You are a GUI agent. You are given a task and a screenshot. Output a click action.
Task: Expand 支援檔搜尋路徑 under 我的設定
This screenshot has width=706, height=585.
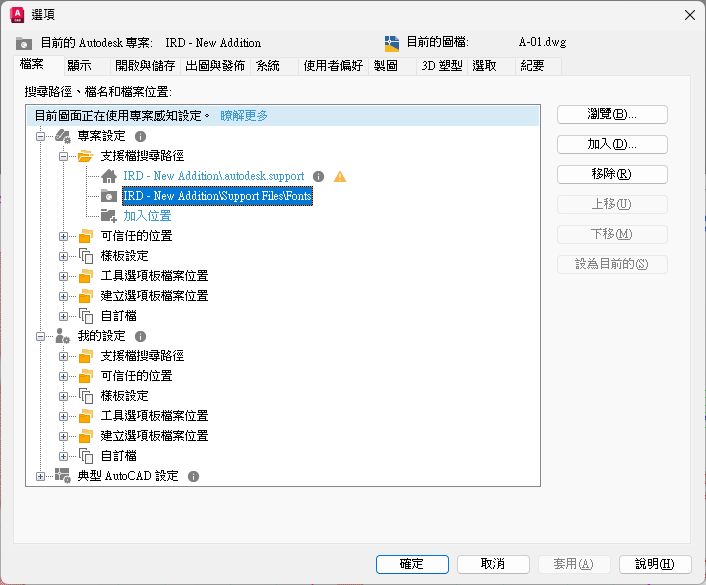pos(63,356)
